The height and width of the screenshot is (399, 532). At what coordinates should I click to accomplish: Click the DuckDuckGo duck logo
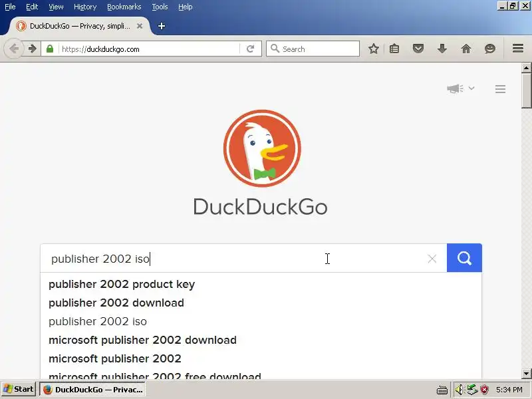coord(262,148)
